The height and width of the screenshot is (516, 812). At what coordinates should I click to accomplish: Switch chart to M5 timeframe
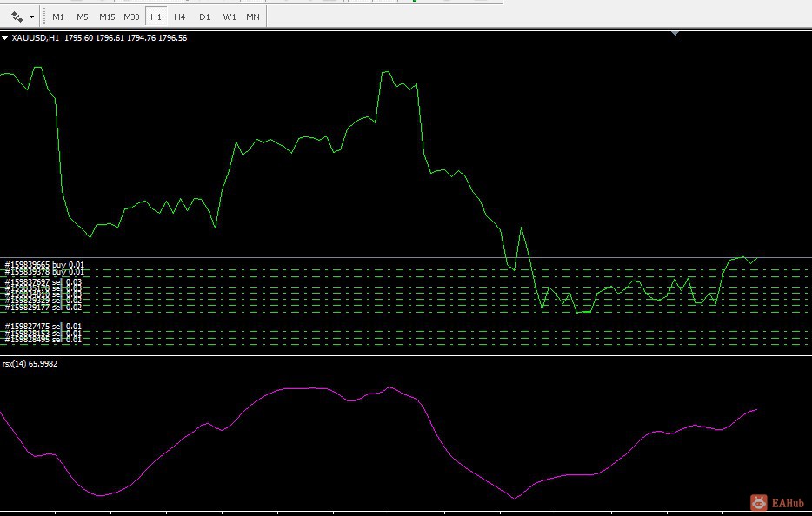(x=83, y=17)
